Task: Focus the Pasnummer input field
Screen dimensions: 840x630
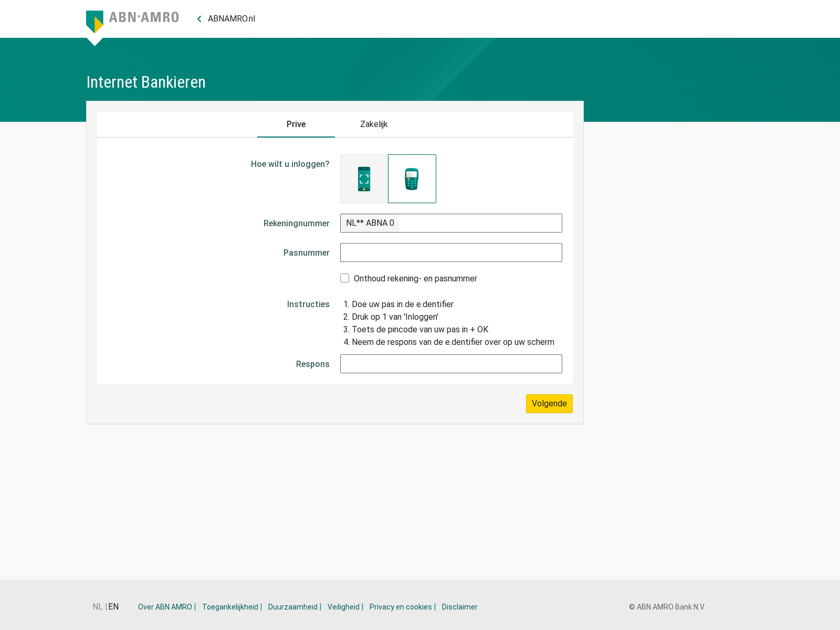Action: point(451,253)
